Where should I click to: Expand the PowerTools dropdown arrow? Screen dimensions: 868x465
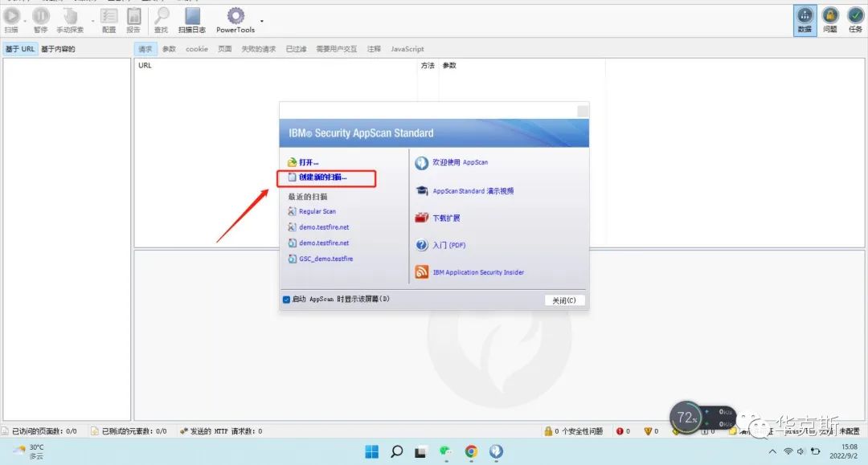[x=261, y=21]
